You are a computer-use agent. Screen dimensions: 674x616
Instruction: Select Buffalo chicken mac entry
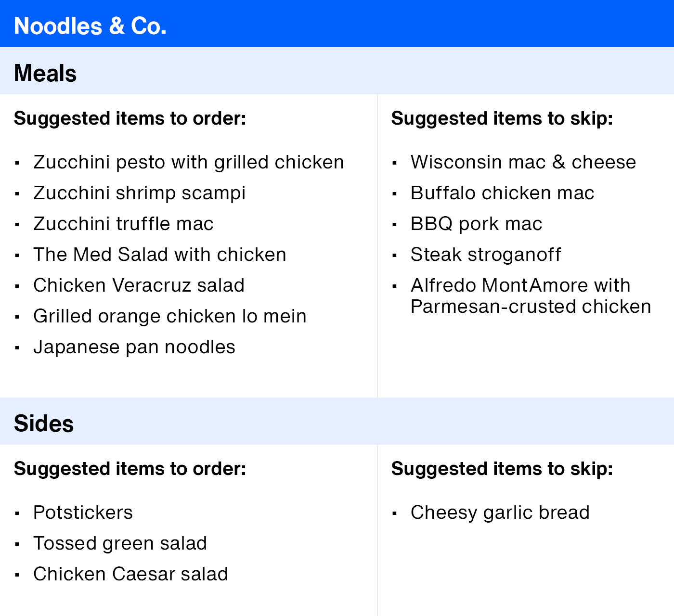pyautogui.click(x=503, y=193)
